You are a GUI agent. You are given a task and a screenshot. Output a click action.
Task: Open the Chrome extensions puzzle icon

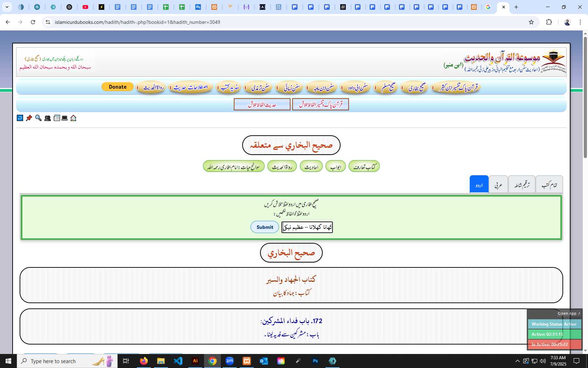pyautogui.click(x=549, y=22)
